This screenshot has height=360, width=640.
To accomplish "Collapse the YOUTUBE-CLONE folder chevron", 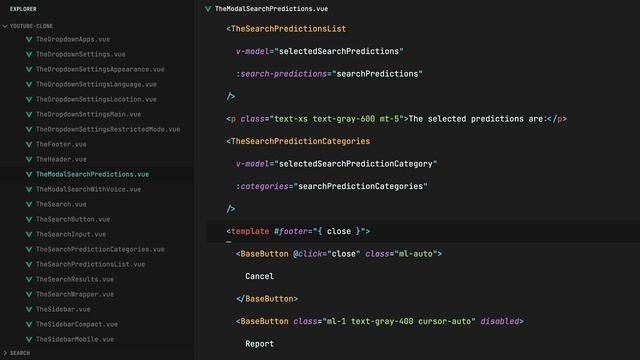I will pos(5,26).
